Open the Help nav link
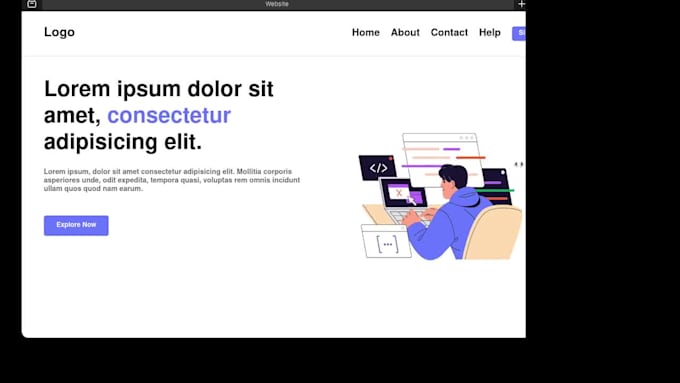Image resolution: width=680 pixels, height=383 pixels. (490, 33)
